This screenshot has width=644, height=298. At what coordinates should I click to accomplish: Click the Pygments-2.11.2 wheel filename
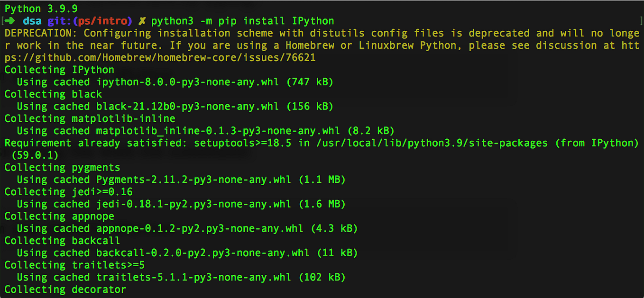pos(194,180)
